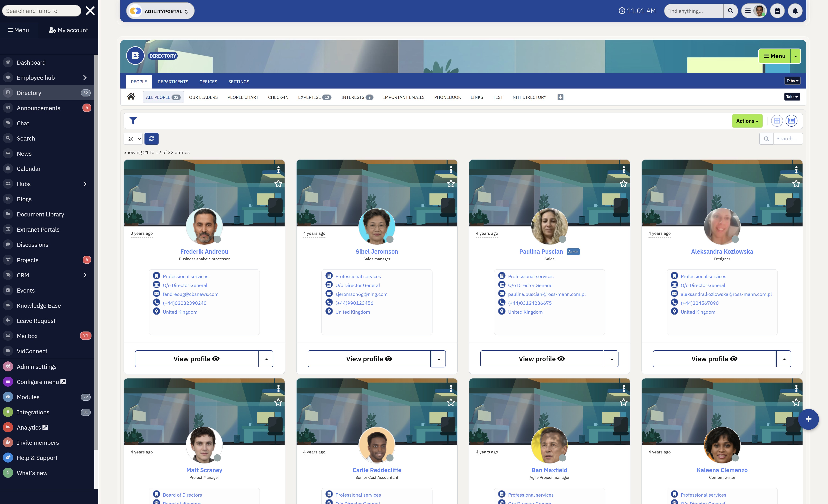This screenshot has width=828, height=504.
Task: Open the green Actions dropdown
Action: coord(747,121)
